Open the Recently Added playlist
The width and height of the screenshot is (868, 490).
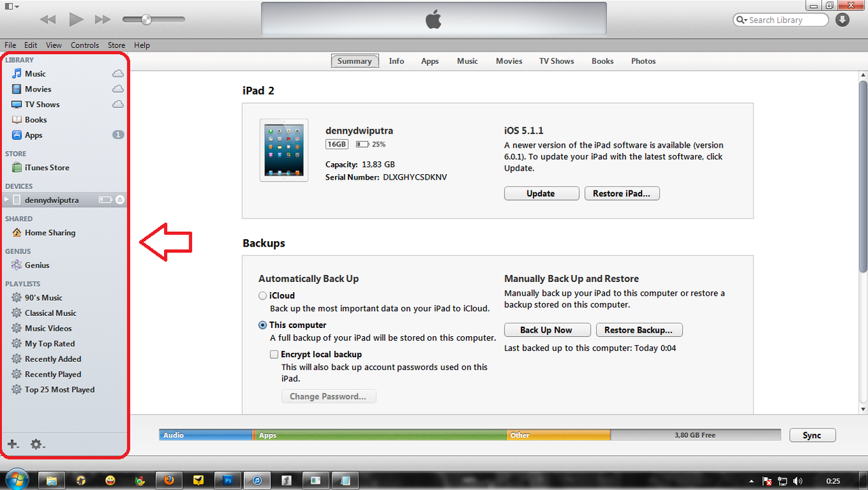[x=53, y=359]
